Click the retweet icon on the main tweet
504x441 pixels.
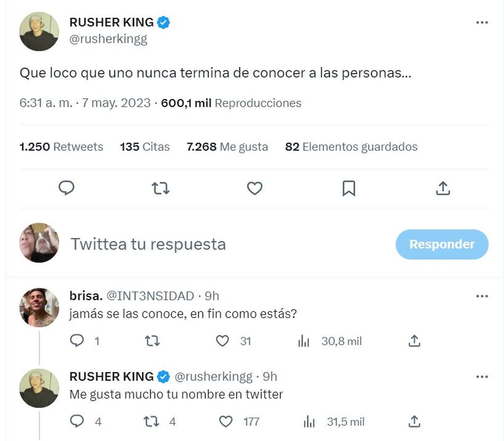coord(160,189)
